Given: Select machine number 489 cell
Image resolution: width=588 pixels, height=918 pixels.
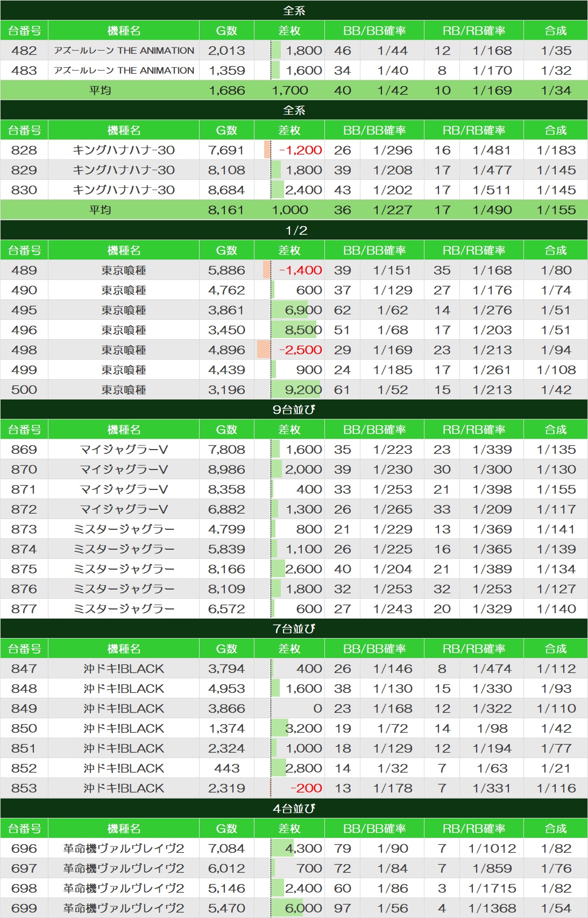Looking at the screenshot, I should tap(24, 270).
